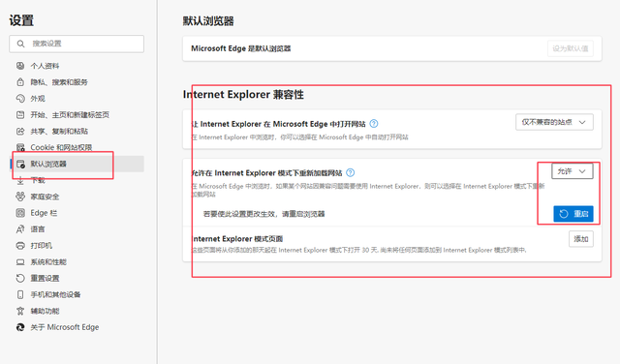Click the 重置设置 reset icon
Screen dimensions: 620x364
(x=20, y=278)
